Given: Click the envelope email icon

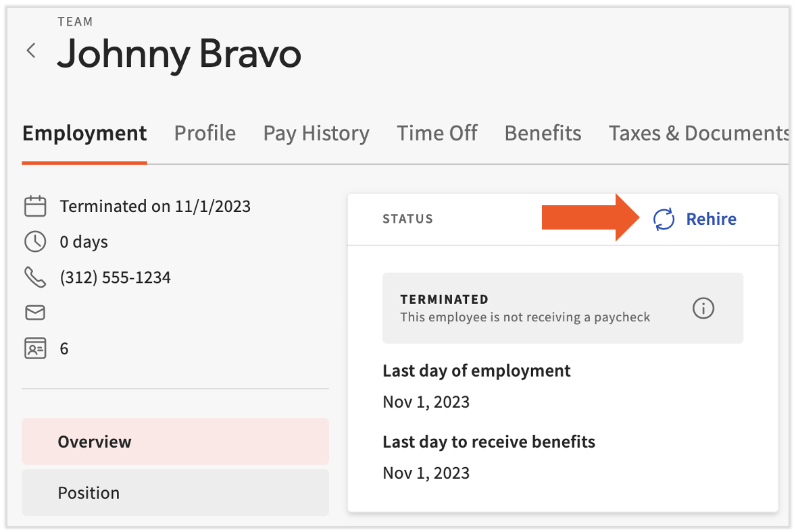Looking at the screenshot, I should click(x=34, y=312).
